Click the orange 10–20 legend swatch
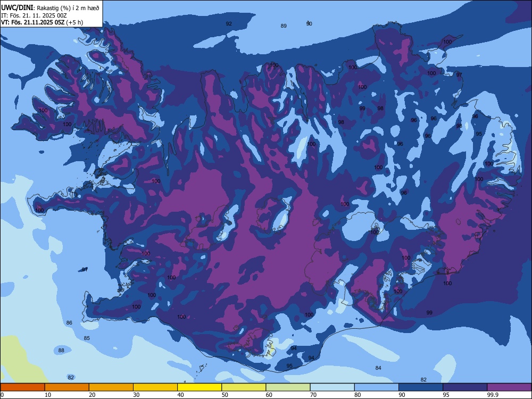The image size is (532, 399). pos(67,387)
